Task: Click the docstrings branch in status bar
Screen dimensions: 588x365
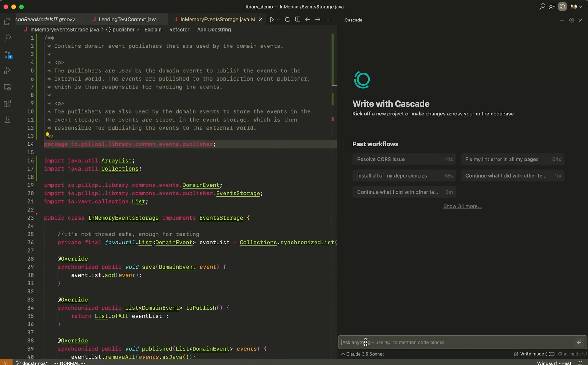Action: point(32,363)
